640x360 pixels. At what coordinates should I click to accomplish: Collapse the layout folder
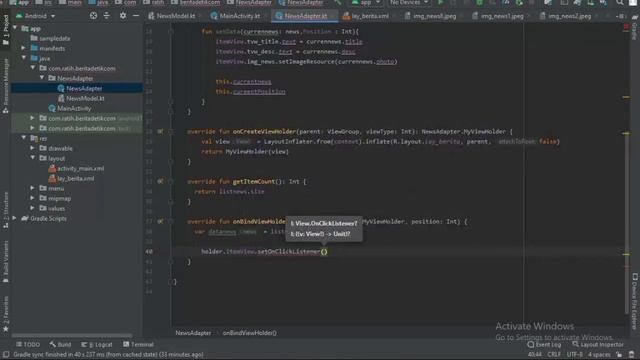(32, 158)
